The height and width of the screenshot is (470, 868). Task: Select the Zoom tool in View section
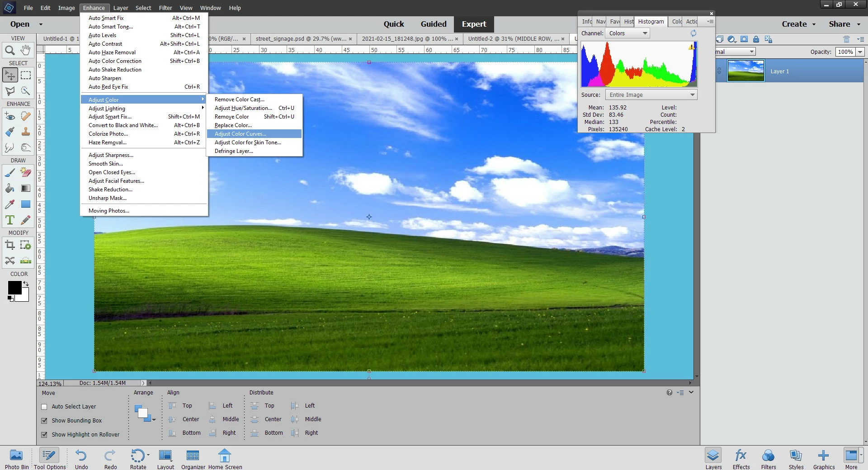9,50
